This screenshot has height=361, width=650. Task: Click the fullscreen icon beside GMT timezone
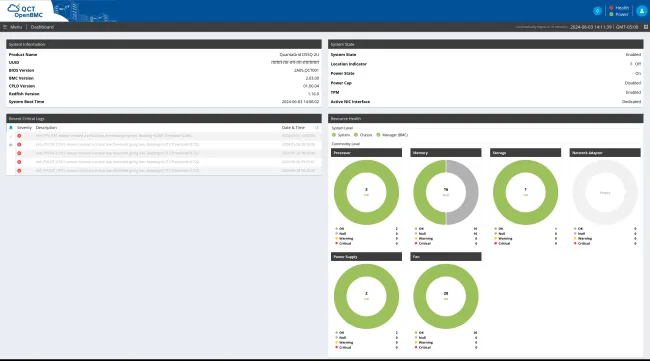tap(645, 27)
